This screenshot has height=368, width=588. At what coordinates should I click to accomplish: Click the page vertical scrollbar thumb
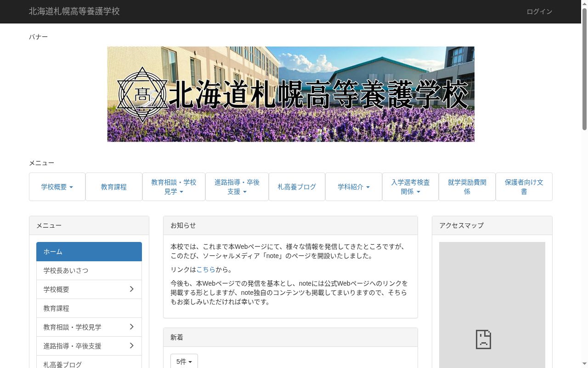pos(584,69)
